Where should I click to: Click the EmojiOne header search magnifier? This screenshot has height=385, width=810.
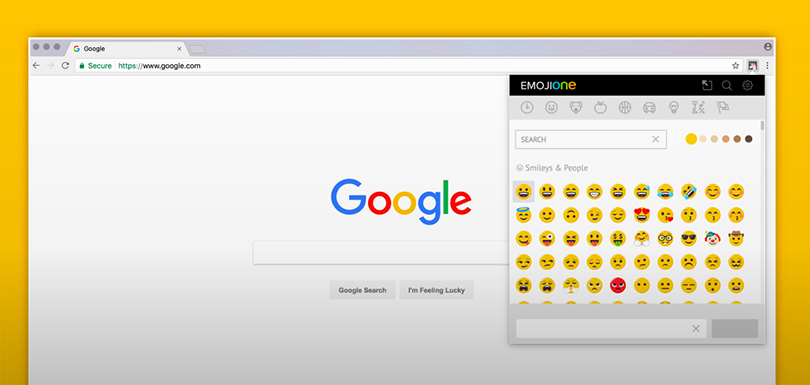(727, 86)
